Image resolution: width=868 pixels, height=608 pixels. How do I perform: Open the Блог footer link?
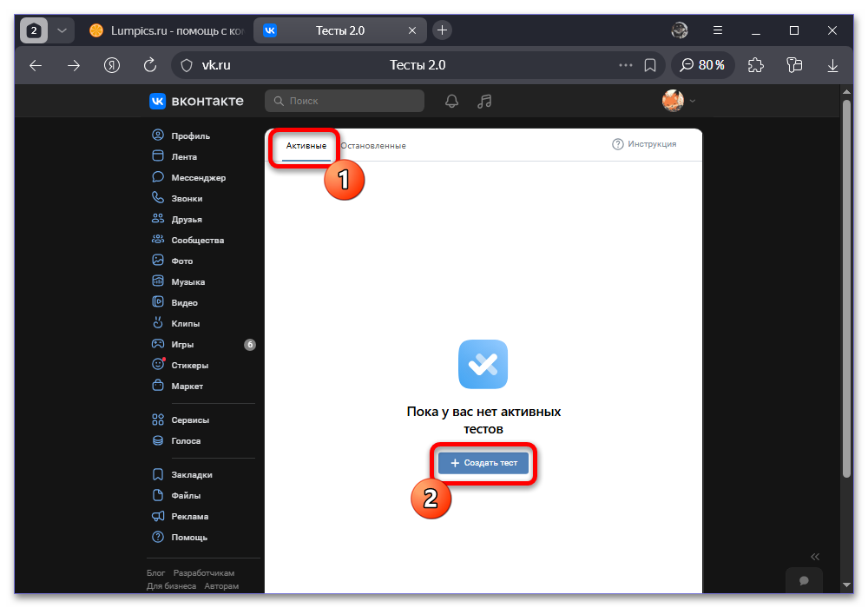coord(155,572)
